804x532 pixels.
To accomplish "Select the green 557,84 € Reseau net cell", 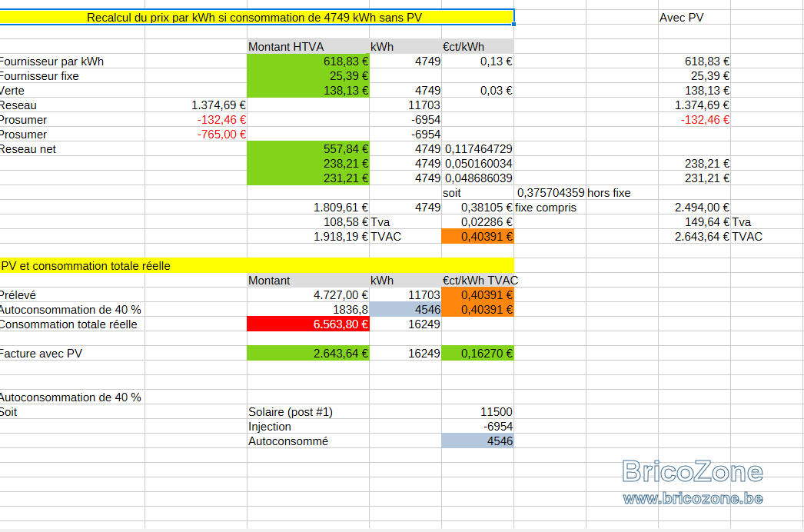I will pyautogui.click(x=307, y=149).
